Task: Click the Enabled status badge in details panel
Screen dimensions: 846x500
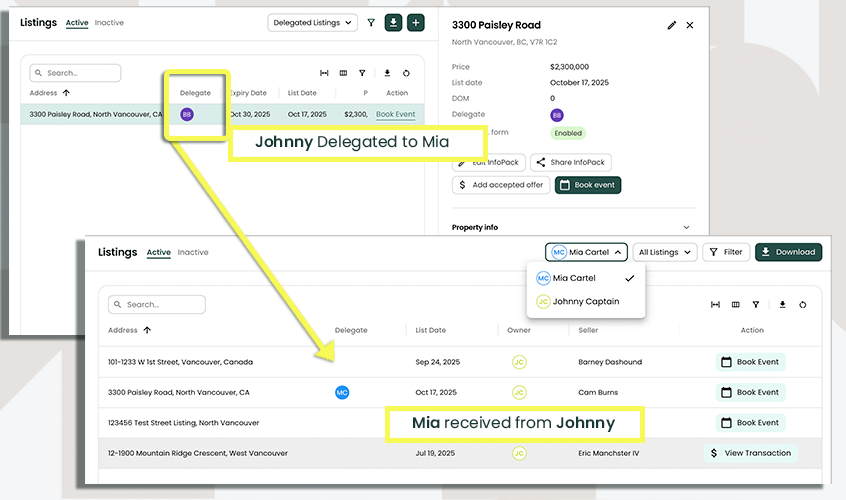Action: pos(567,132)
